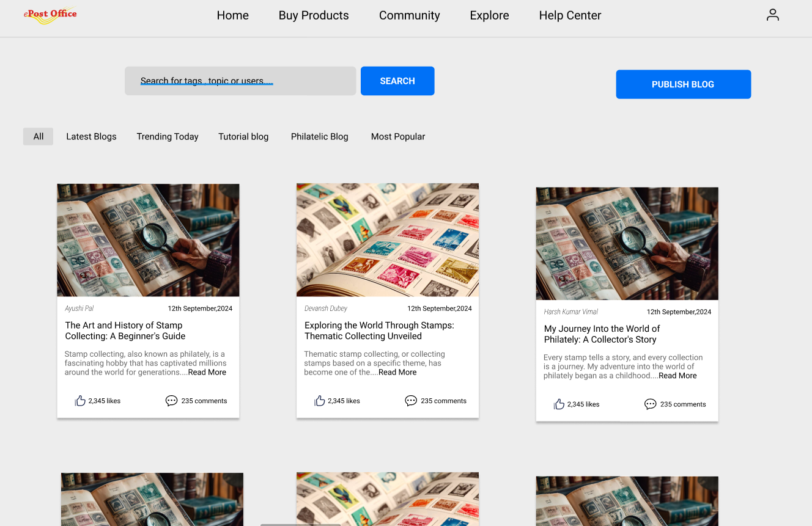Viewport: 812px width, 526px height.
Task: Click the PUBLISH BLOG button
Action: (x=683, y=84)
